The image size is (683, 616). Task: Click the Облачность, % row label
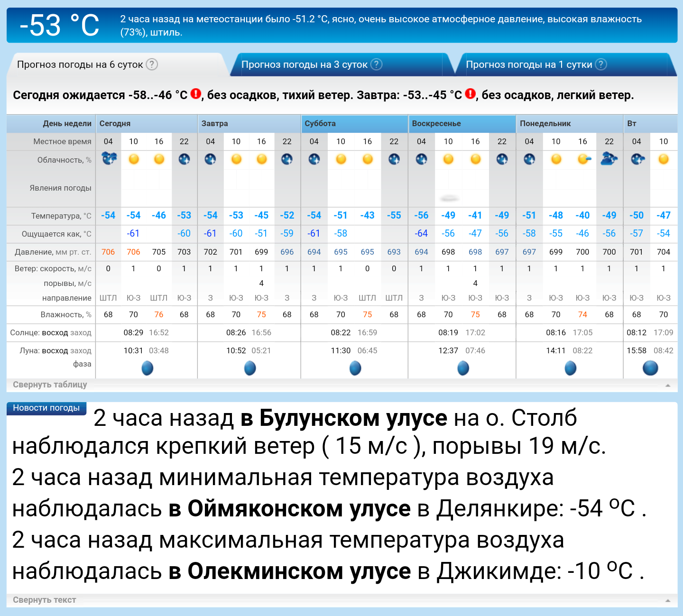pyautogui.click(x=65, y=160)
